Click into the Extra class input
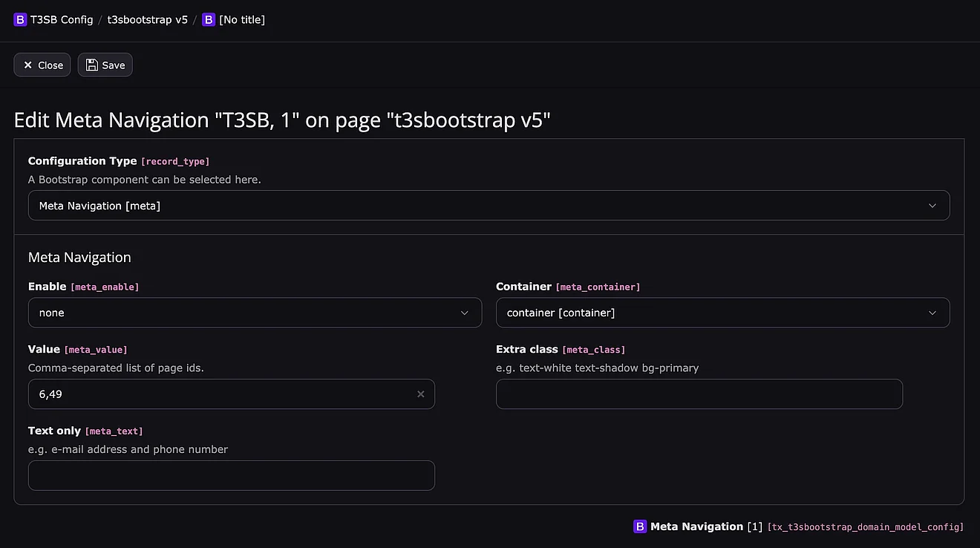Image resolution: width=980 pixels, height=548 pixels. pos(699,394)
